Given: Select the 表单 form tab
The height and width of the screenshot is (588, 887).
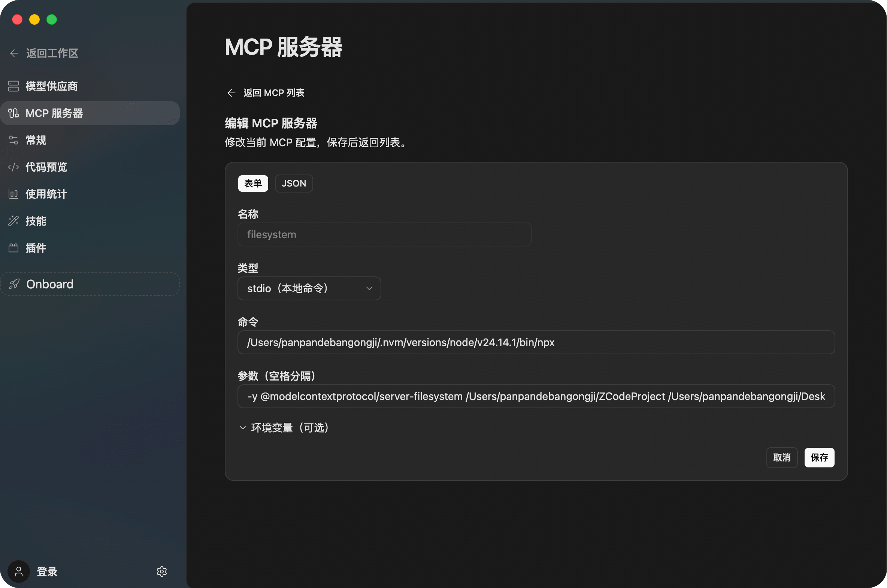Looking at the screenshot, I should tap(253, 184).
